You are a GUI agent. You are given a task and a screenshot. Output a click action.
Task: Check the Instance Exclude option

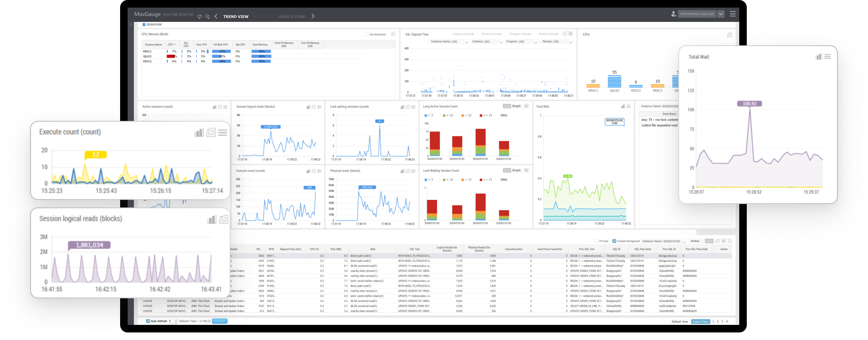[x=450, y=34]
